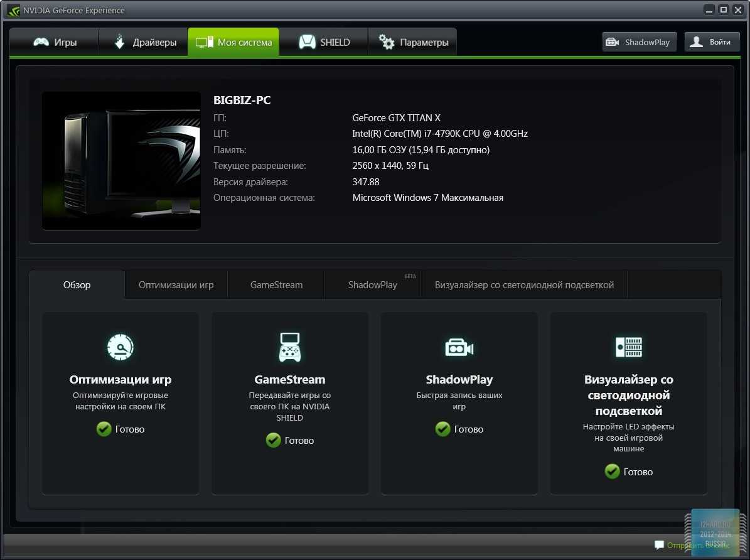Switch to the GameStream sub-tab
This screenshot has width=750, height=560.
[276, 285]
